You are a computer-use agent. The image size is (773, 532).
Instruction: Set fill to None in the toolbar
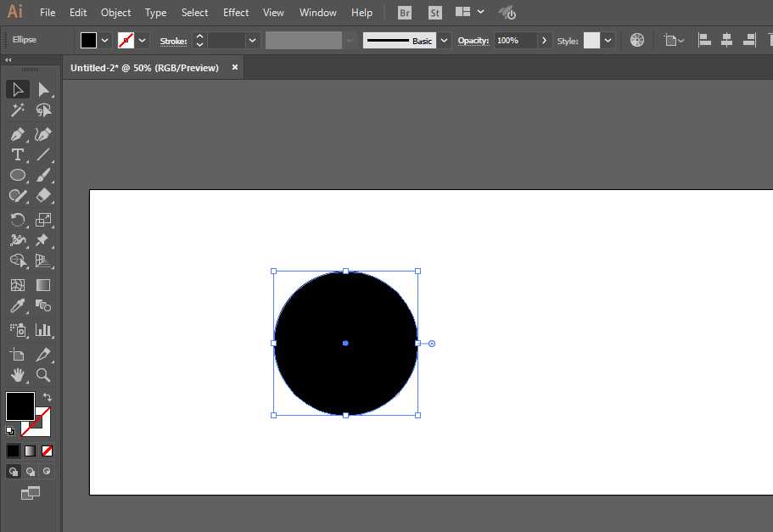pos(48,451)
